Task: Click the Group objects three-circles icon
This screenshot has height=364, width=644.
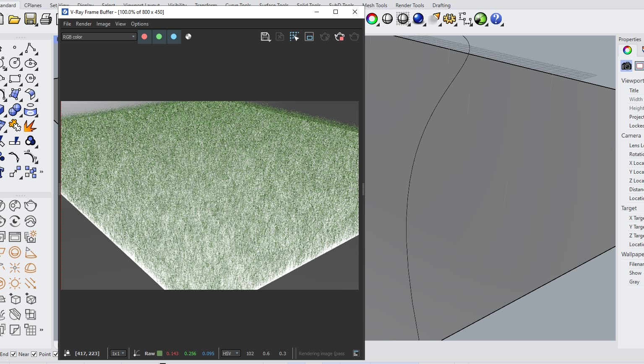Action: pos(30,140)
